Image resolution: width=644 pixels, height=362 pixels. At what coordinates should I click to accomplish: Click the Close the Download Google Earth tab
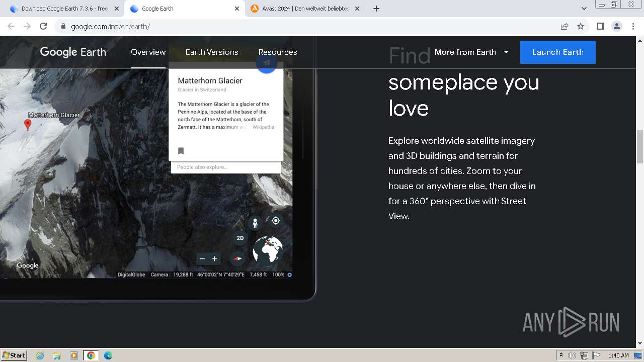pyautogui.click(x=117, y=9)
